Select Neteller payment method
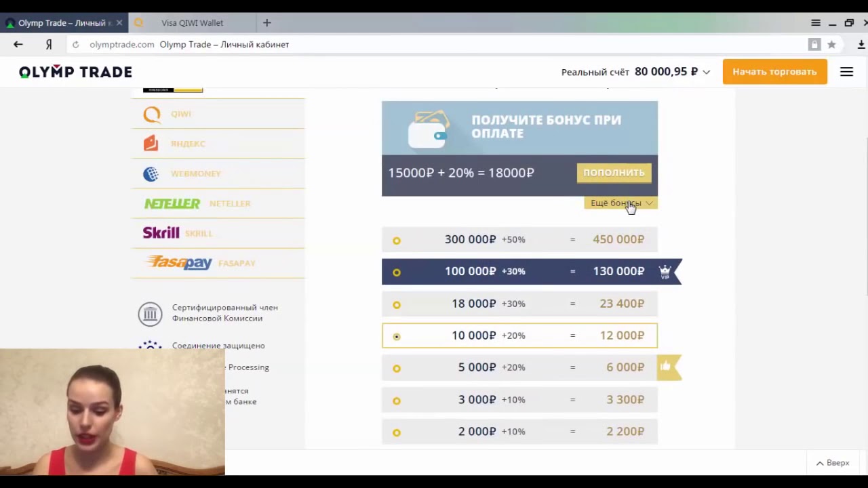The width and height of the screenshot is (868, 488). 218,203
